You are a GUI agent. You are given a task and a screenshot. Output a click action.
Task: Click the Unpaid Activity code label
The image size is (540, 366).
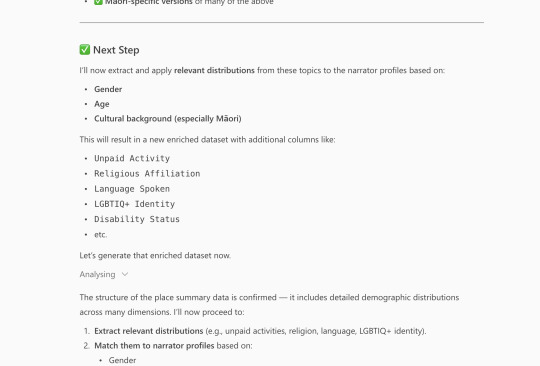click(132, 158)
